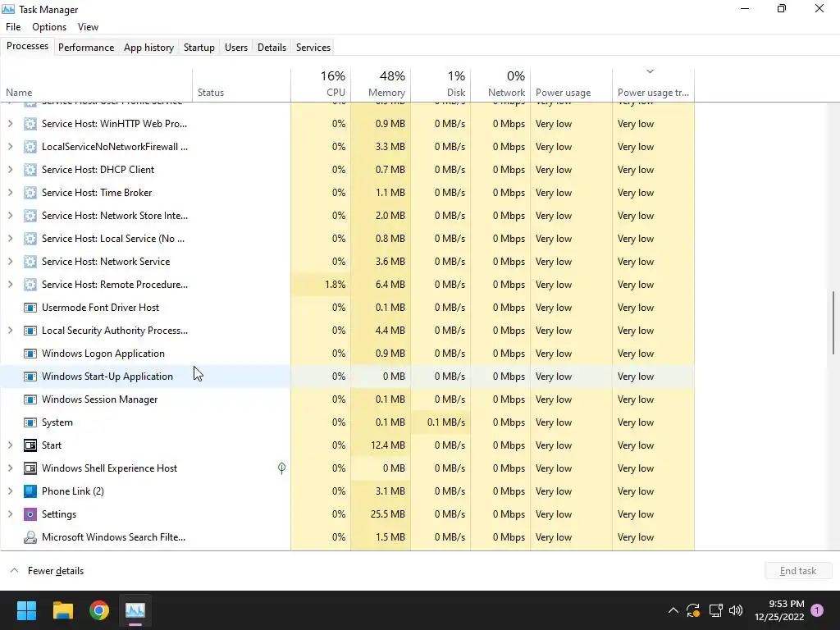The image size is (840, 630).
Task: Click the 25.5 MB memory value for Settings
Action: (388, 514)
